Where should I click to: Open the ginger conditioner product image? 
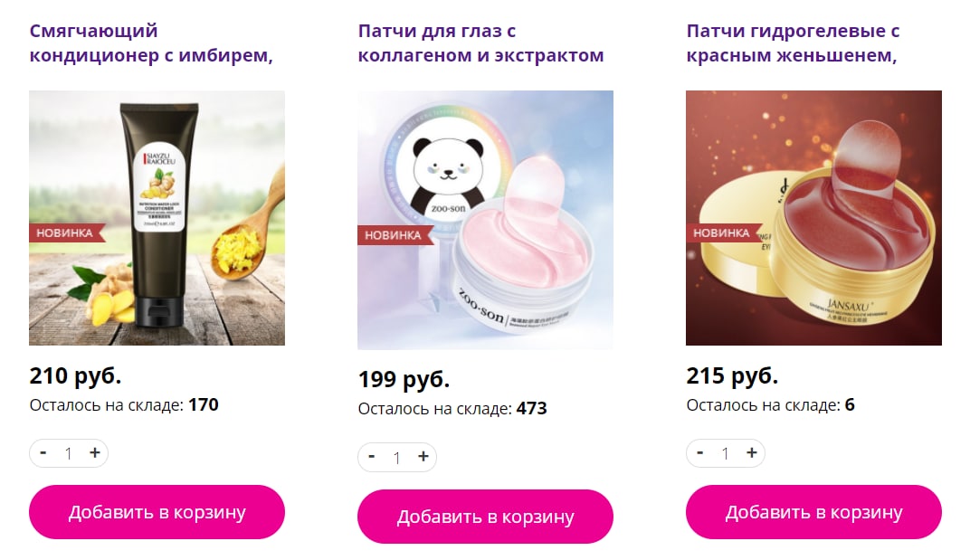tap(157, 218)
